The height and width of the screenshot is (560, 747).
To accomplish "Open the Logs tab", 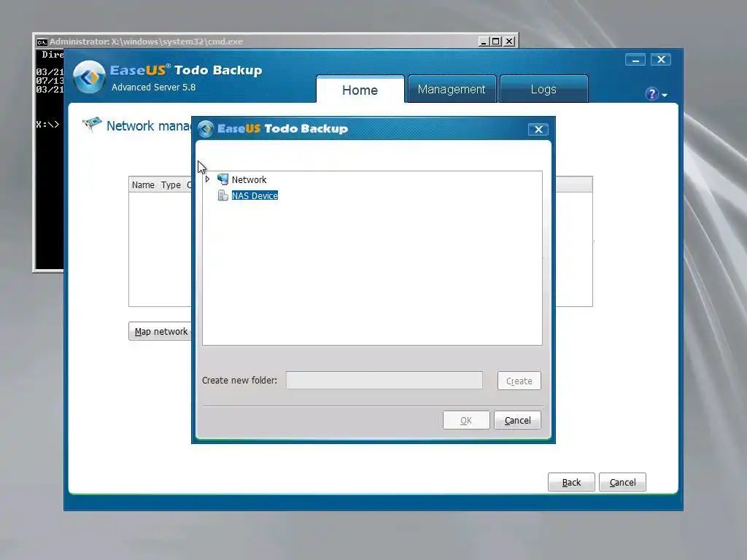I will (x=543, y=89).
